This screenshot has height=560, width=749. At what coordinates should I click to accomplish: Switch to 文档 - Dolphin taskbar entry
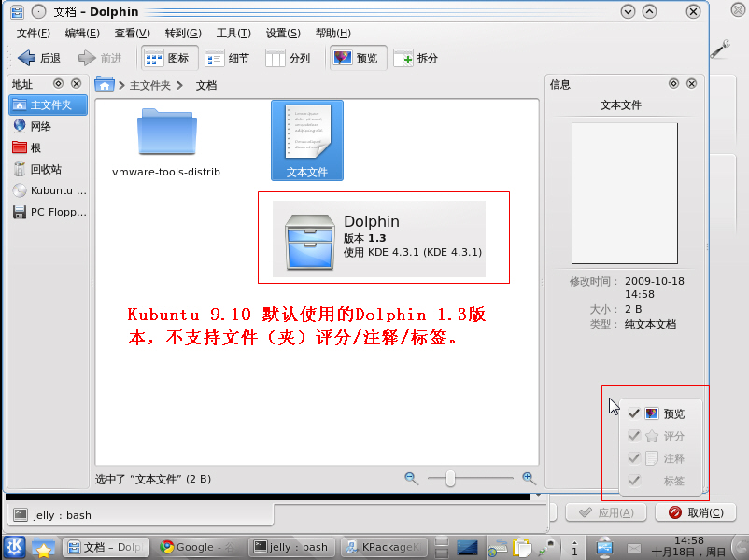click(106, 547)
